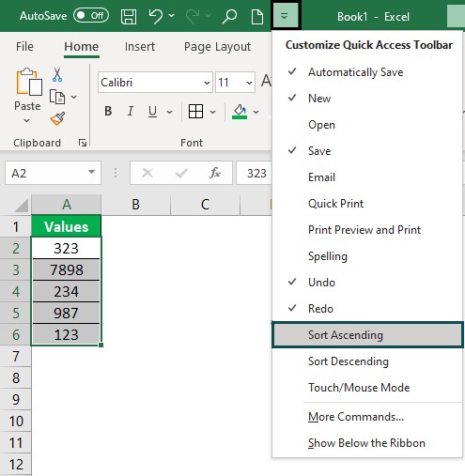Select cell containing 987
Viewport: 465px width, 476px height.
click(x=67, y=313)
